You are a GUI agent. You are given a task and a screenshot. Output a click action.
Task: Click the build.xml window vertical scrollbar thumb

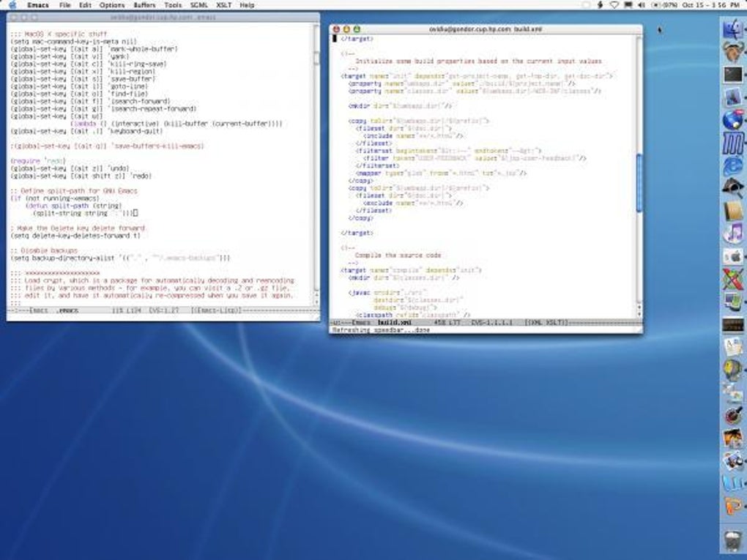tap(639, 183)
